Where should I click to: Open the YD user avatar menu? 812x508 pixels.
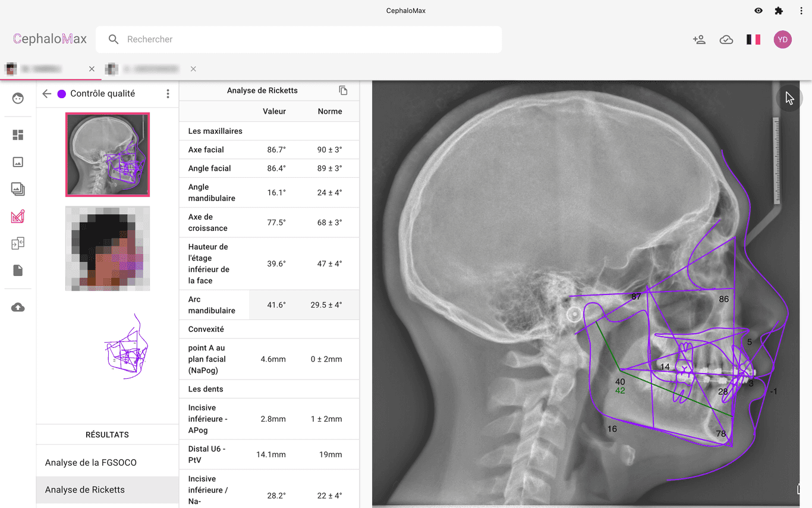pyautogui.click(x=782, y=40)
